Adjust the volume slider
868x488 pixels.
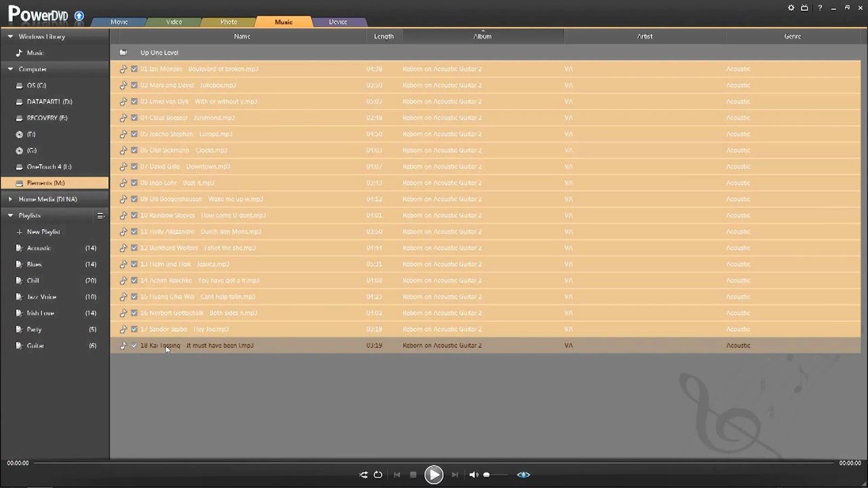tap(496, 474)
